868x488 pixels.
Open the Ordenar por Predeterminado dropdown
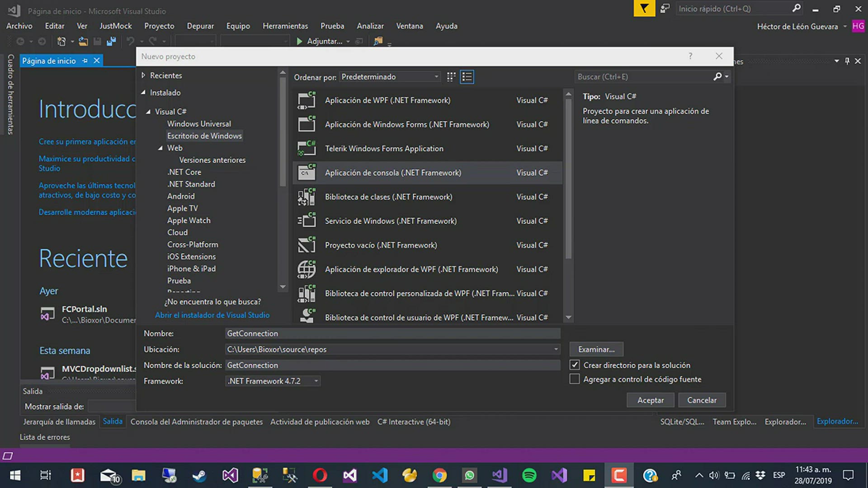coord(390,77)
